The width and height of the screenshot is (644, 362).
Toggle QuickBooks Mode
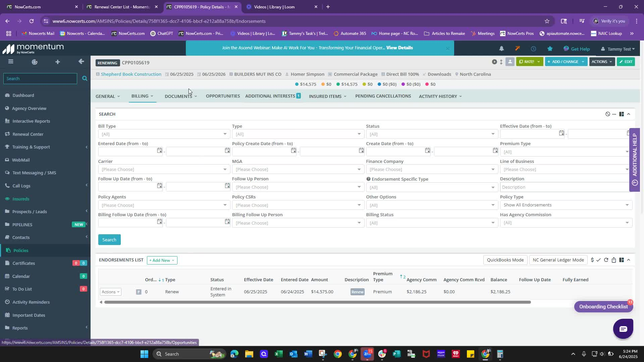click(x=505, y=260)
